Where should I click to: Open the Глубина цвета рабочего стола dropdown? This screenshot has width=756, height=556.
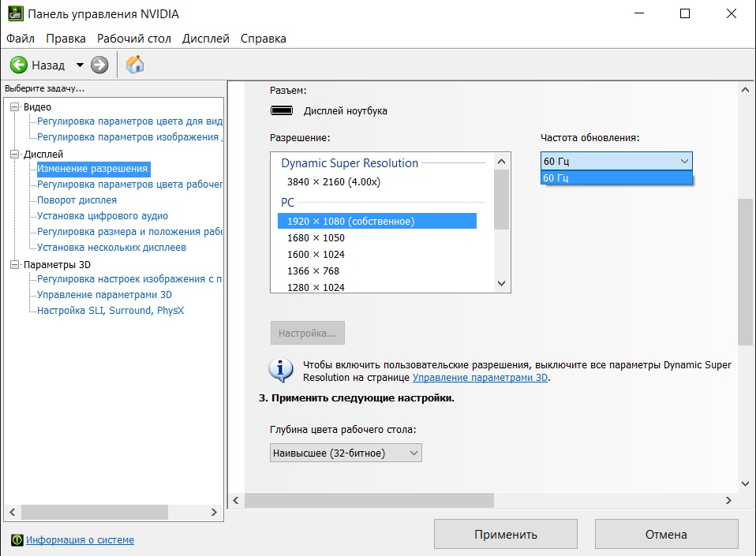coord(346,453)
